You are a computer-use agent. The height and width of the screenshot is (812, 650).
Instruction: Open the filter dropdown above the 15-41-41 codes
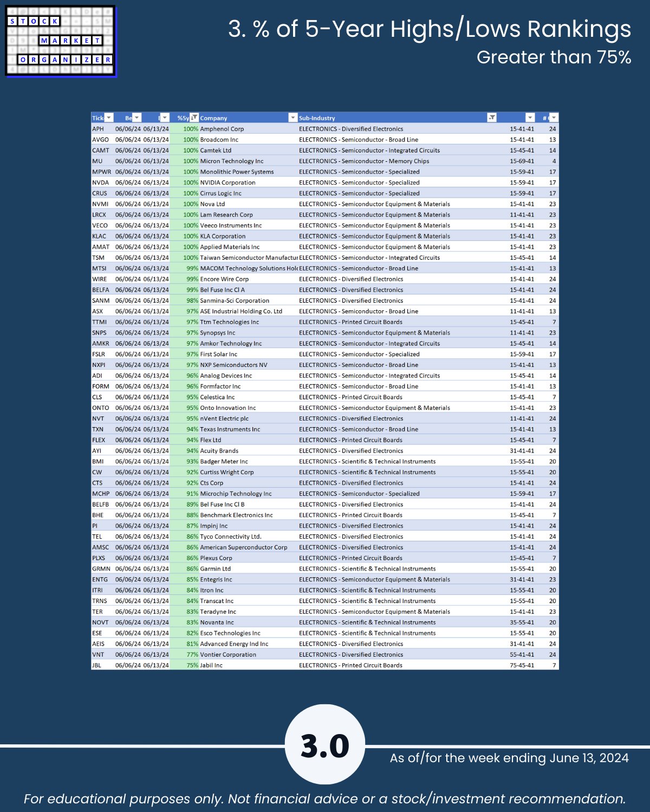tap(530, 117)
